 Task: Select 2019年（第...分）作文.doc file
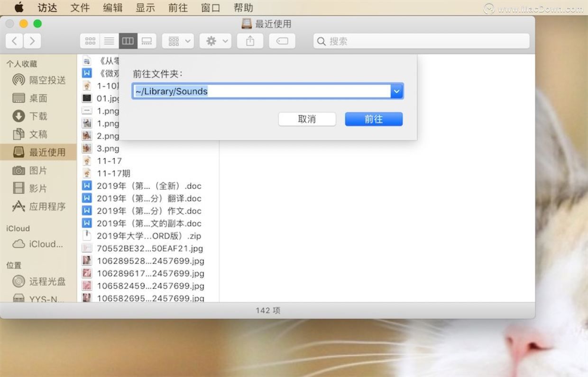148,211
